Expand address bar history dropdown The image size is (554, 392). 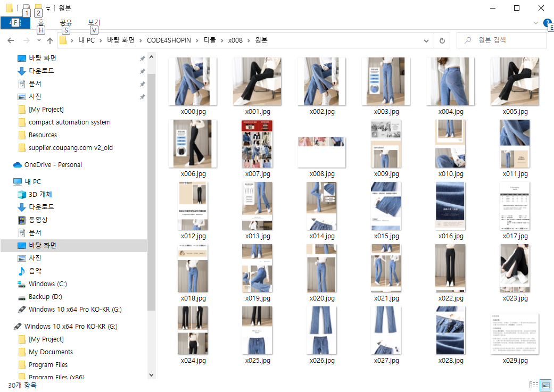[x=426, y=41]
